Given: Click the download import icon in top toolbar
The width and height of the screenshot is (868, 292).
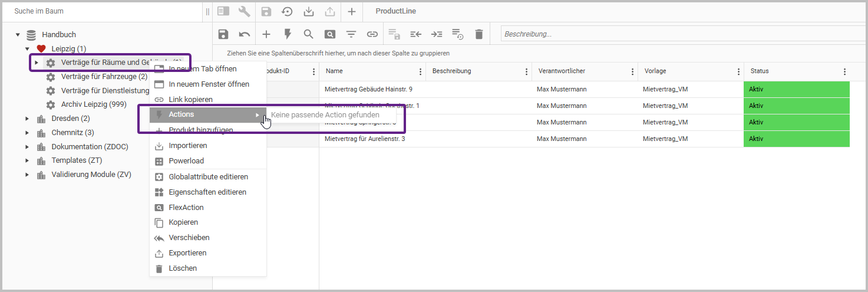Looking at the screenshot, I should [308, 11].
